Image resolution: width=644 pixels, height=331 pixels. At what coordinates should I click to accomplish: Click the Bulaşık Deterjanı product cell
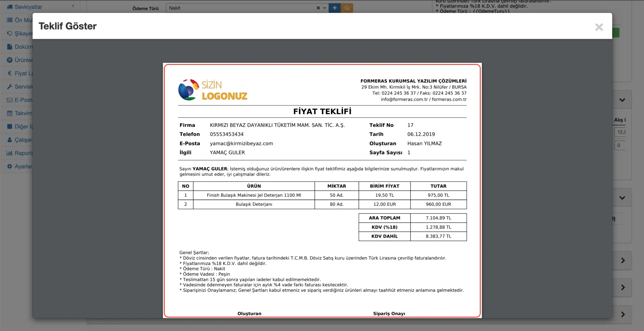pos(254,204)
